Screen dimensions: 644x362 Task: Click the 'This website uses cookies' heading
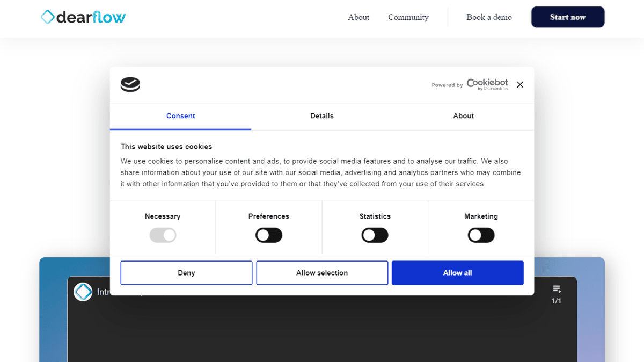tap(166, 147)
